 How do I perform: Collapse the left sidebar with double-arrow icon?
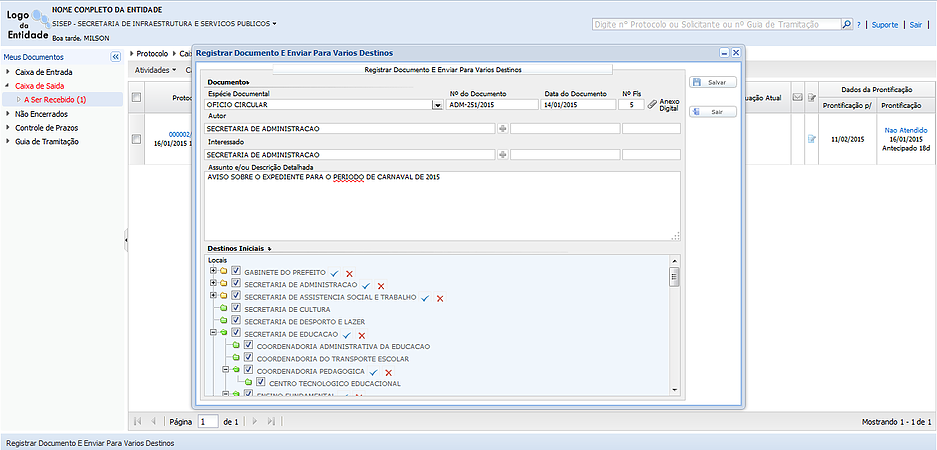[116, 57]
